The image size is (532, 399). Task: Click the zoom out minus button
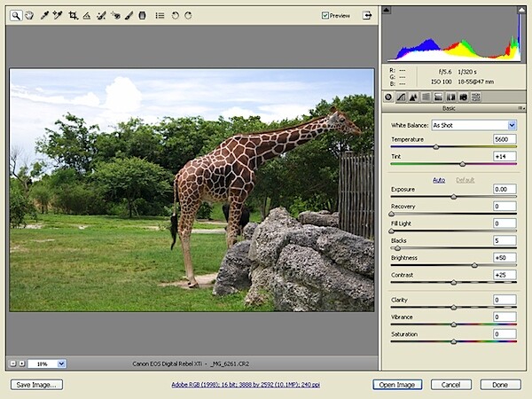coord(13,364)
